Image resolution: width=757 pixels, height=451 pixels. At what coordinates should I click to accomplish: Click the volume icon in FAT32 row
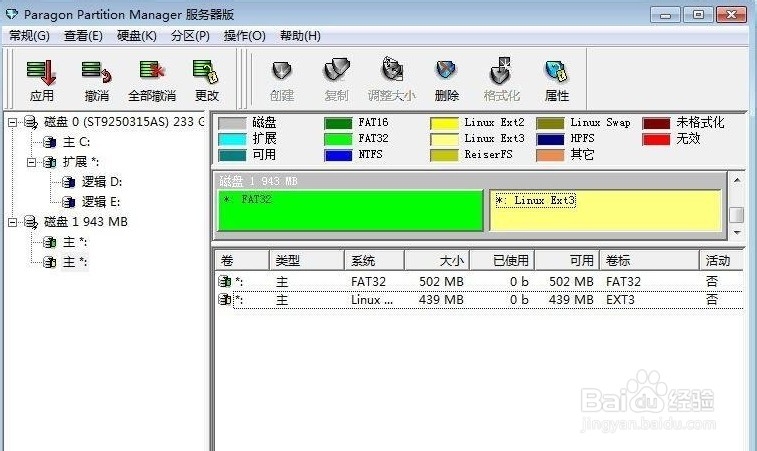pos(224,281)
